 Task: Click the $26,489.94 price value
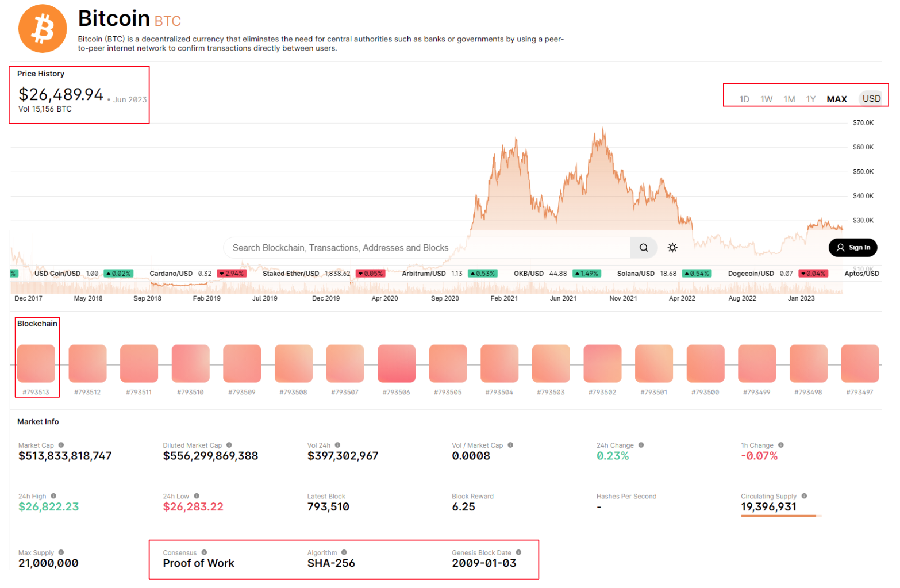[61, 94]
